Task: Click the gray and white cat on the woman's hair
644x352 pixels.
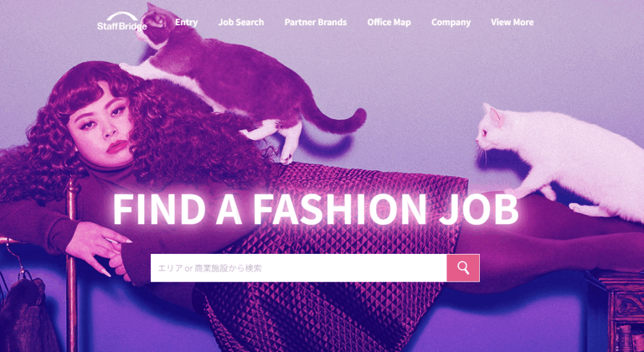Action: click(242, 82)
